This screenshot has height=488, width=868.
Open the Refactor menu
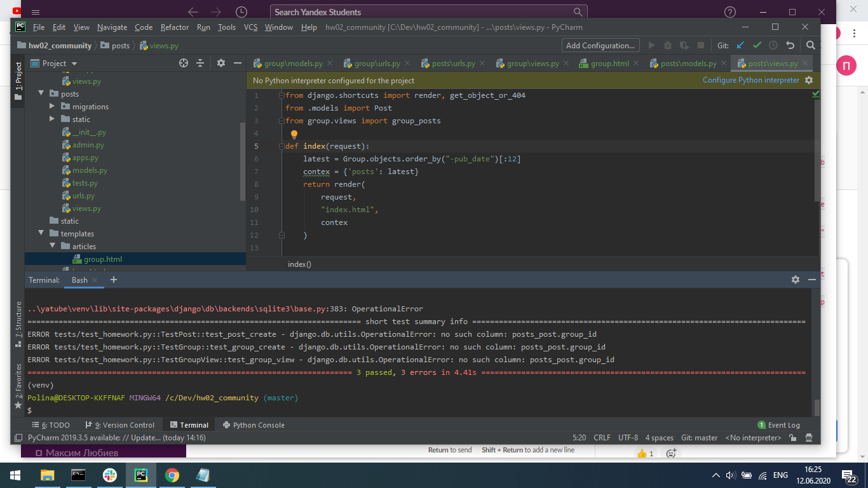175,27
